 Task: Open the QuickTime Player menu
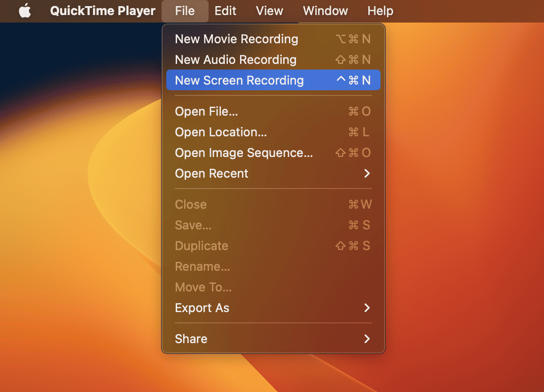point(102,11)
